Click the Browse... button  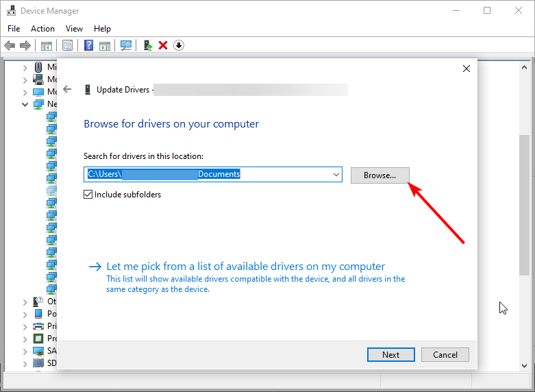tap(380, 175)
